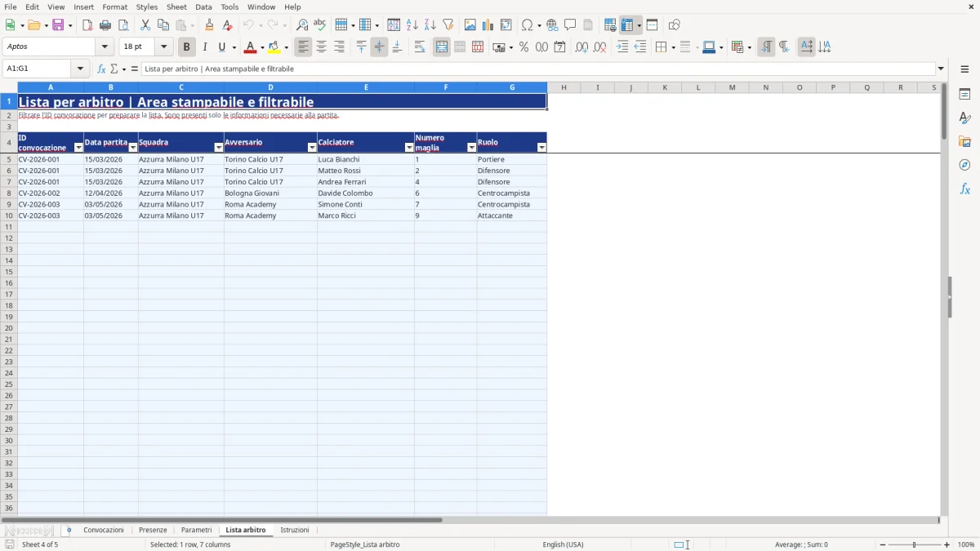Open sidebar Navigator compass icon
The image size is (980, 551).
(964, 165)
